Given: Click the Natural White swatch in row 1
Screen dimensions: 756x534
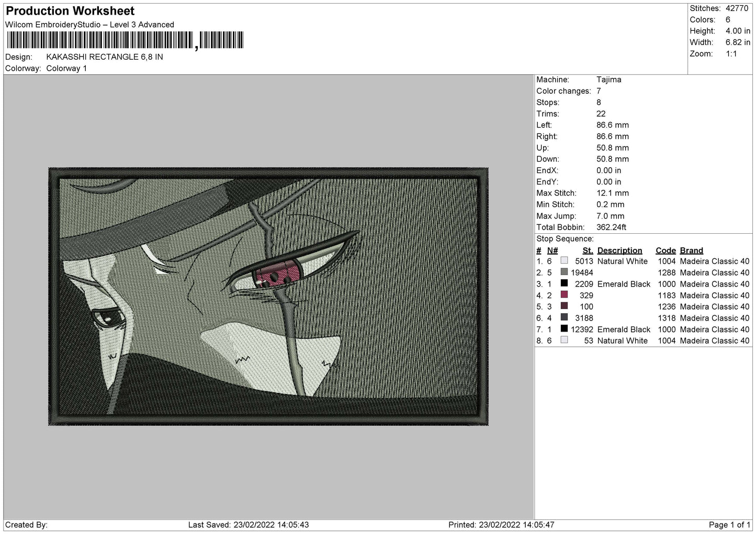Looking at the screenshot, I should tap(564, 260).
